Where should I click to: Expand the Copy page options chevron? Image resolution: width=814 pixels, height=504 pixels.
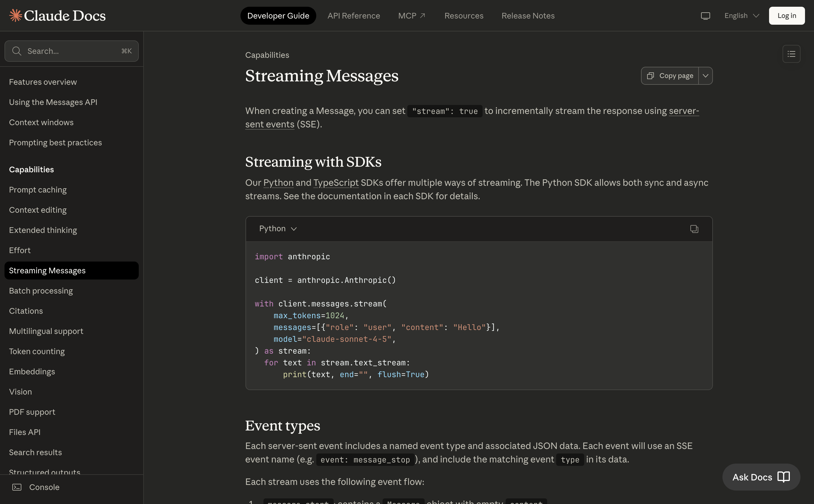pyautogui.click(x=705, y=76)
